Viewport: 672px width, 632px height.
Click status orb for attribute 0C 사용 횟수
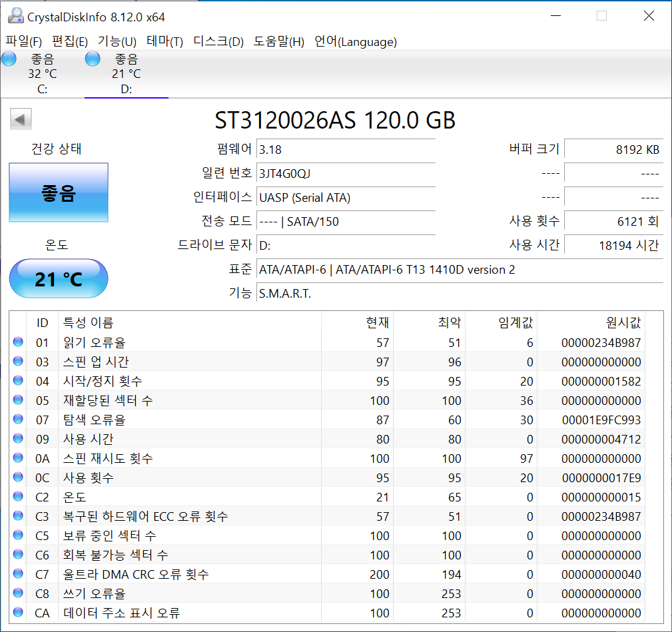(x=18, y=477)
